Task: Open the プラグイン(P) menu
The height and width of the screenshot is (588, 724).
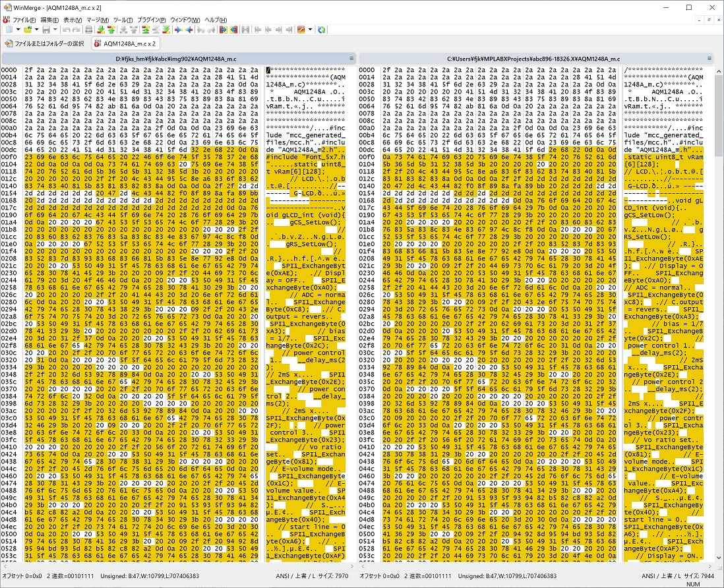Action: [x=152, y=20]
